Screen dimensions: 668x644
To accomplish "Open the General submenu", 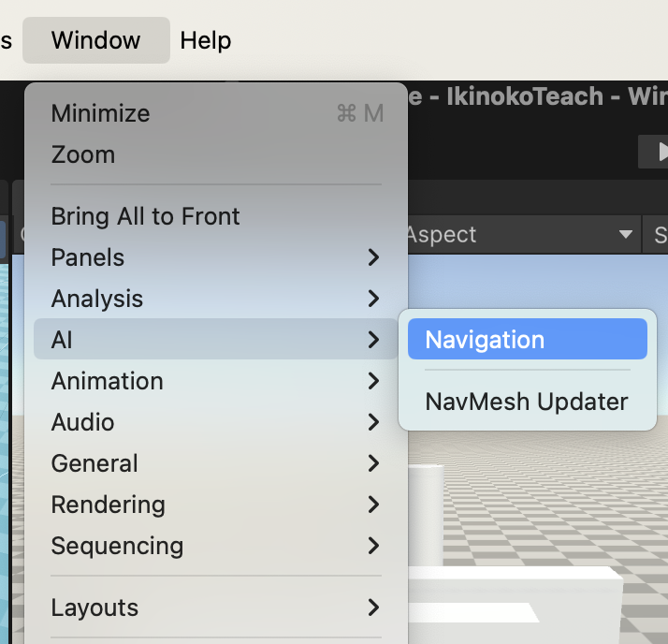I will pos(94,463).
